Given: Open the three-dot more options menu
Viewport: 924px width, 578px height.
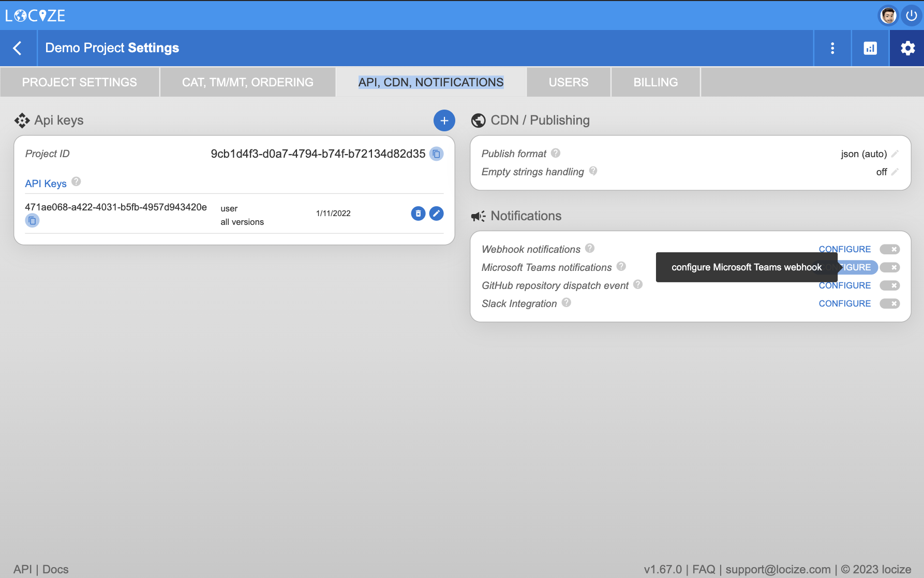Looking at the screenshot, I should (832, 48).
